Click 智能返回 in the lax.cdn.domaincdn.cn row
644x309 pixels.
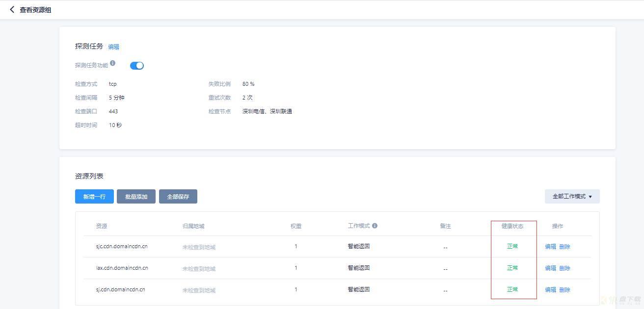coord(359,268)
